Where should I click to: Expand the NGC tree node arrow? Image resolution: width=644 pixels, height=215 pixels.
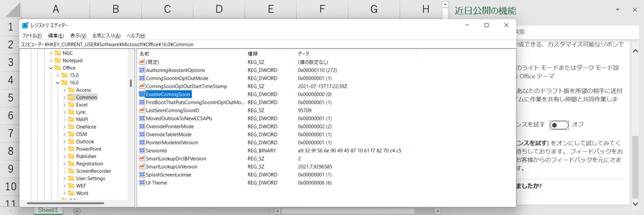pyautogui.click(x=52, y=53)
